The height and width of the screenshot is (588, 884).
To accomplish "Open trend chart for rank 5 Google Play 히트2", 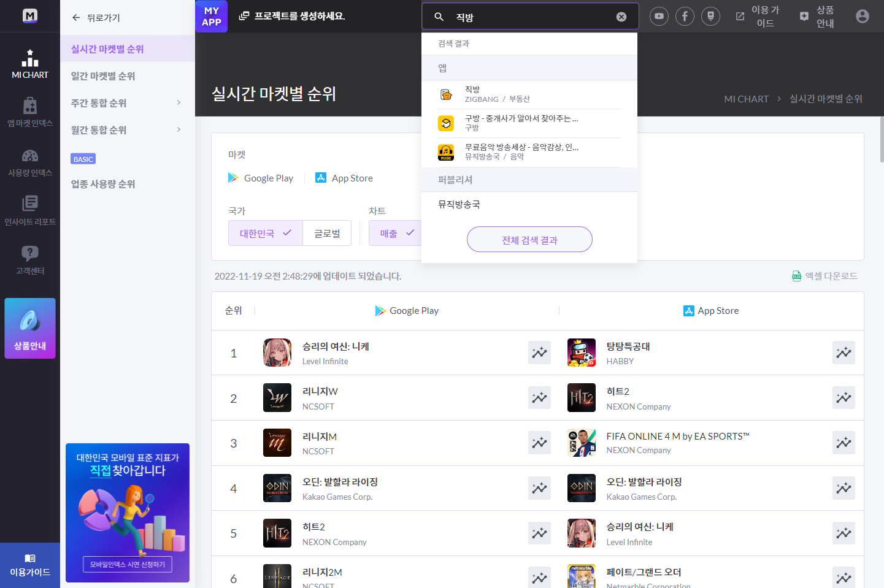I will coord(539,533).
